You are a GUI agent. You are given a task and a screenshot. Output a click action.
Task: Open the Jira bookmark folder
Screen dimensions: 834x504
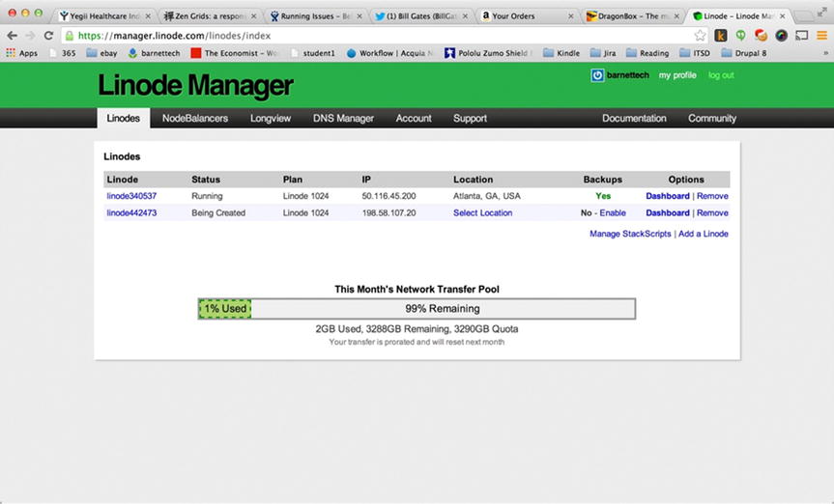point(603,53)
